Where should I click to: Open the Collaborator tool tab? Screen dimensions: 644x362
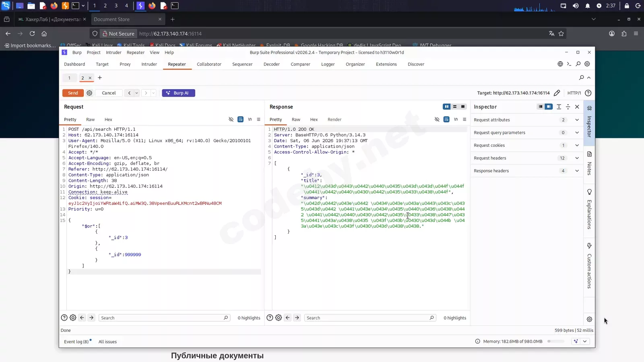(209, 64)
